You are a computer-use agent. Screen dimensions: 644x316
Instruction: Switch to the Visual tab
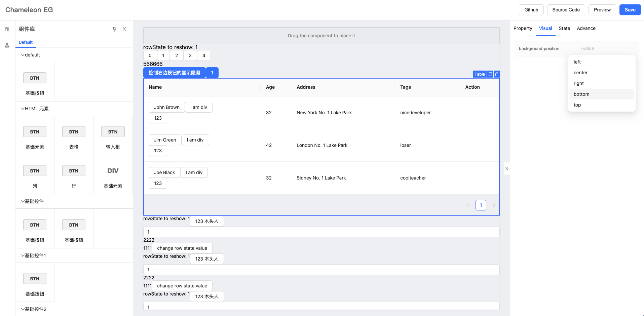click(545, 28)
